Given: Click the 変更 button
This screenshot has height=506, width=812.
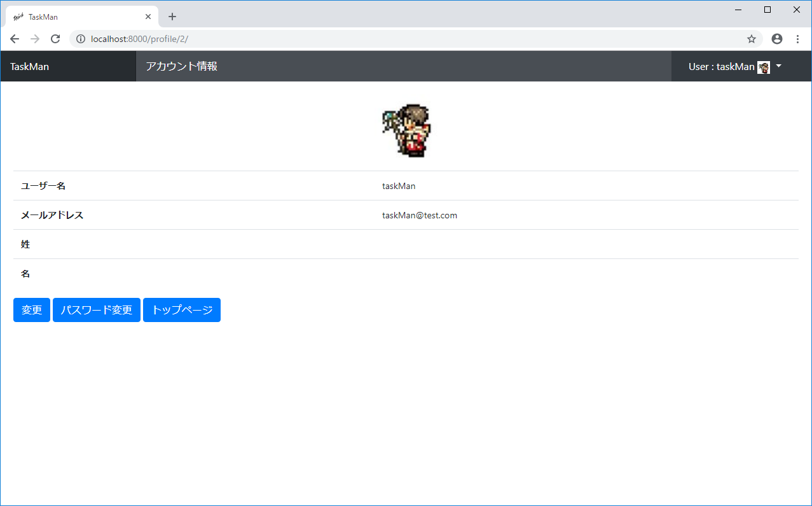Looking at the screenshot, I should (x=32, y=310).
